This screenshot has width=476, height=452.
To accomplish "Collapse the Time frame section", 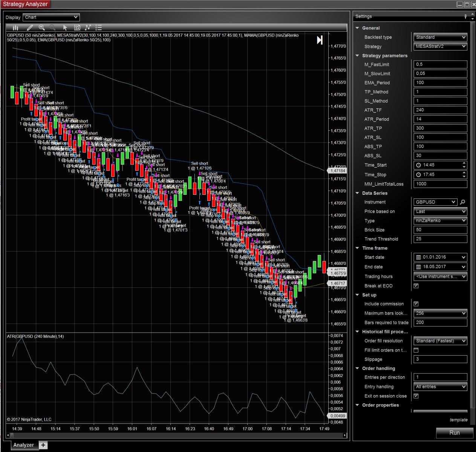I will coord(357,248).
